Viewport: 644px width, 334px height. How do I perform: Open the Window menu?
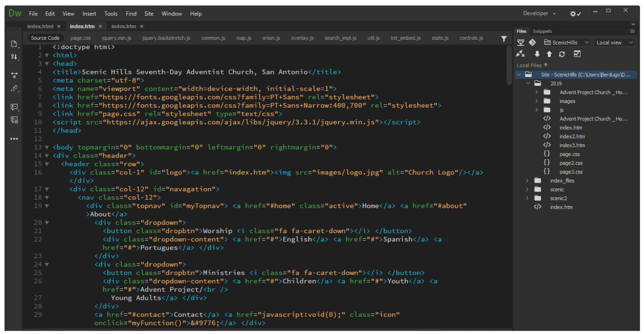point(172,14)
